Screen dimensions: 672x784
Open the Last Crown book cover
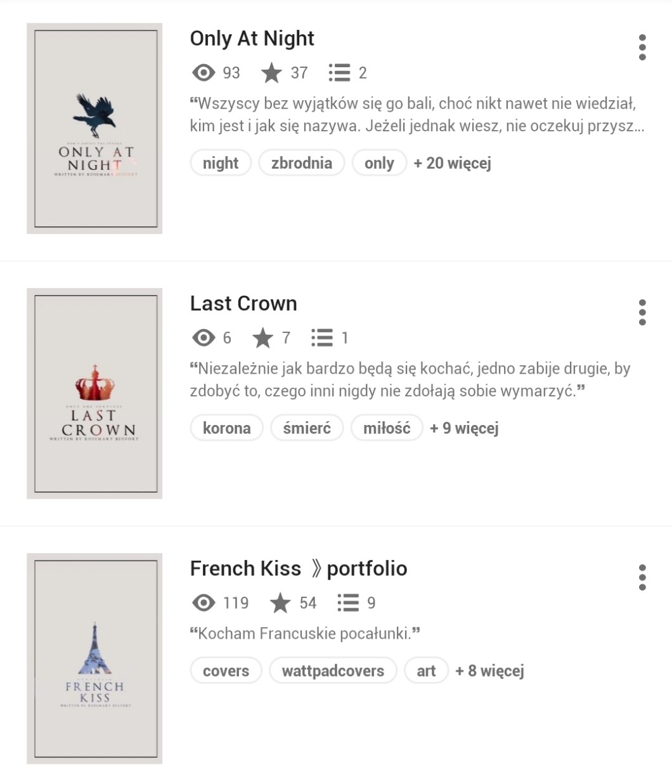pos(95,393)
